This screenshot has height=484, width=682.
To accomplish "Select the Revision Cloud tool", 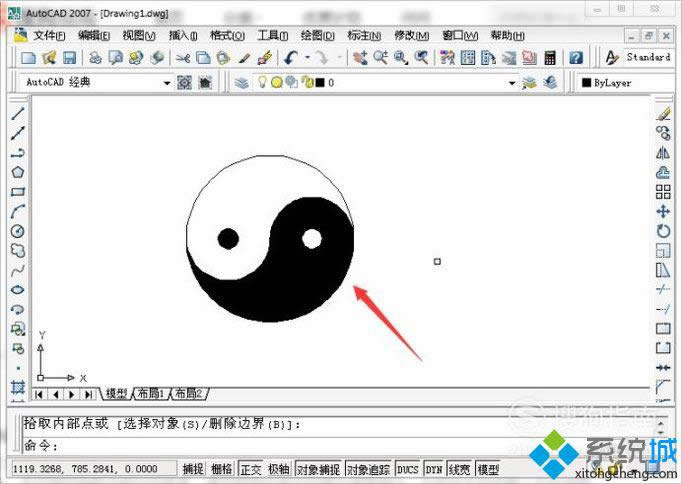I will click(17, 250).
